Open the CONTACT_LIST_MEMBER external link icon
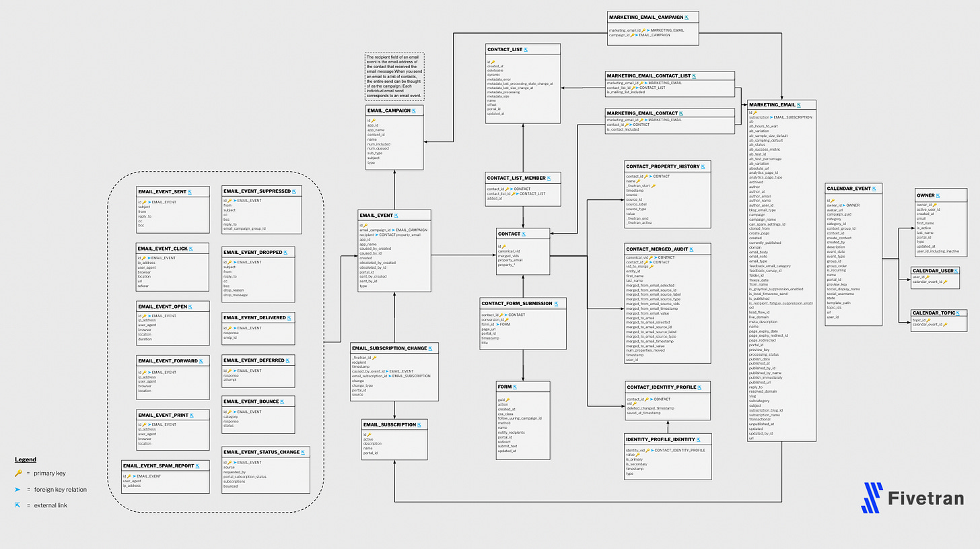The height and width of the screenshot is (549, 980). (x=549, y=179)
